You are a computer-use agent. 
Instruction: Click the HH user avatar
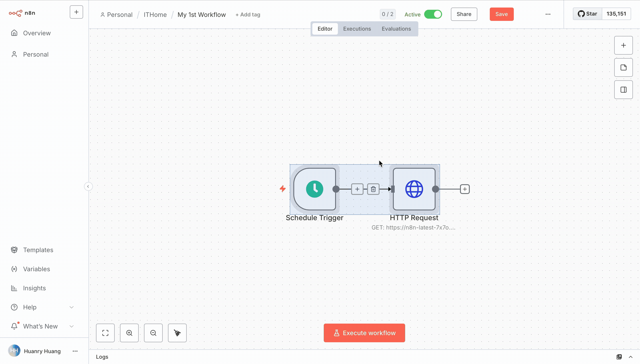tap(14, 350)
